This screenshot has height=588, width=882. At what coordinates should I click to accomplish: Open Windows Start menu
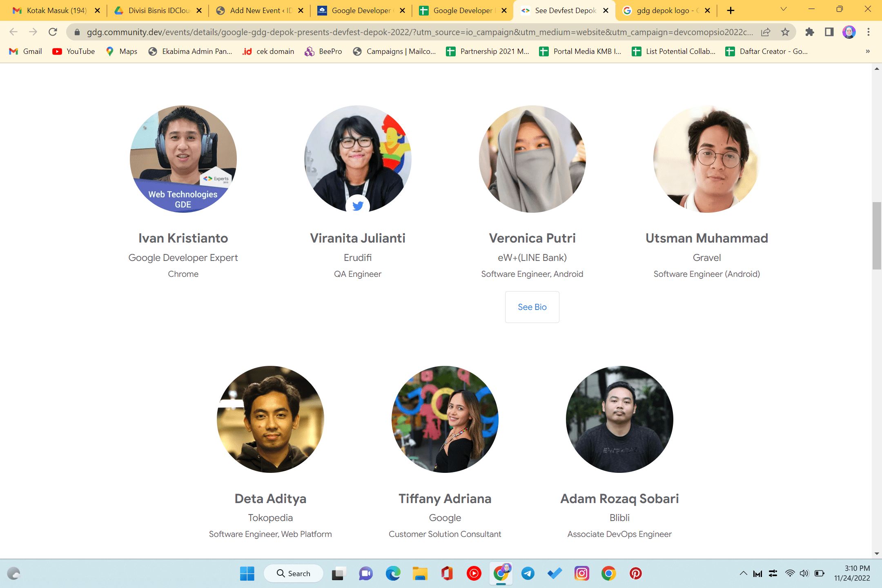pos(247,573)
